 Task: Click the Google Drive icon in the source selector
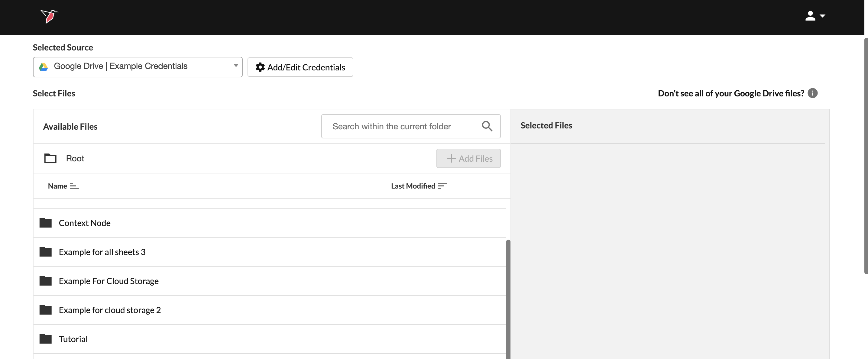[44, 67]
